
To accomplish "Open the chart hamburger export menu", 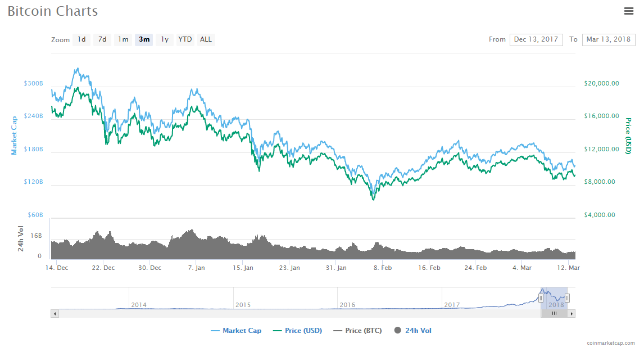I will click(x=629, y=11).
